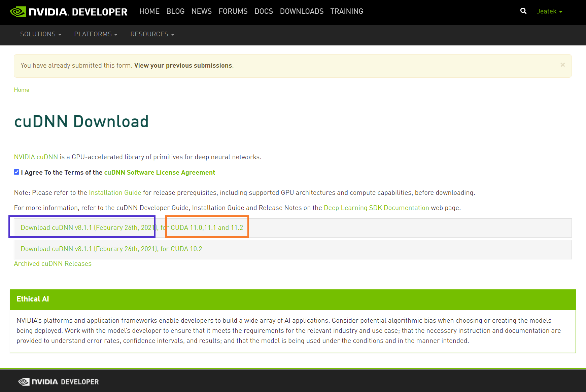Click the Ethical AI section header
586x392 pixels.
point(293,299)
